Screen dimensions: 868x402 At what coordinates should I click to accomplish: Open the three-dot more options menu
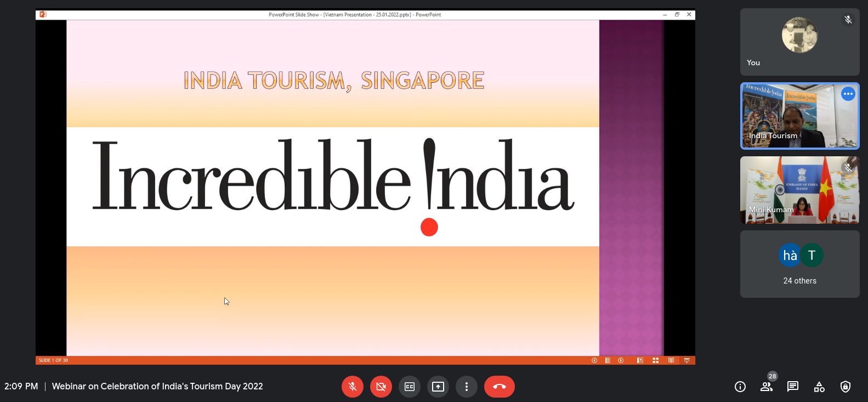pos(467,387)
